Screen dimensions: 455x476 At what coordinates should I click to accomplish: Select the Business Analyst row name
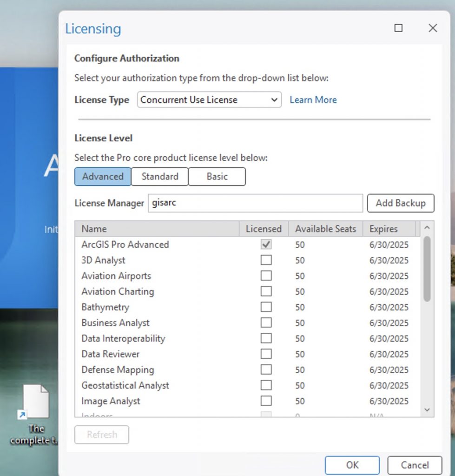click(x=115, y=323)
